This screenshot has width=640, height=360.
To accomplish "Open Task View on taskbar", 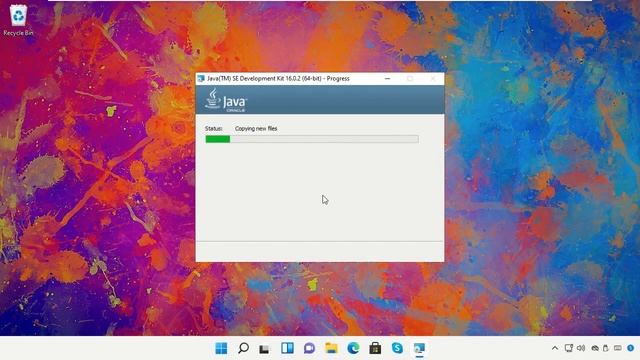I will click(264, 349).
